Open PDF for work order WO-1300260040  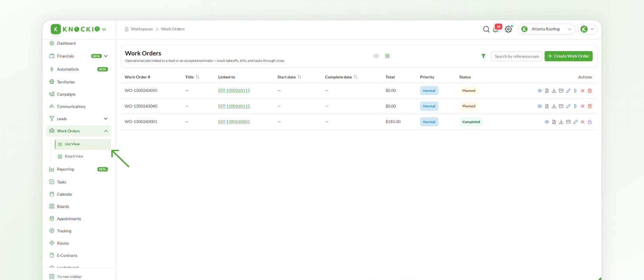coord(547,106)
